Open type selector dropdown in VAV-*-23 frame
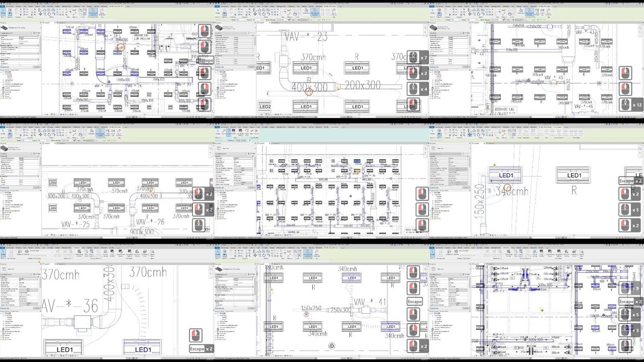 235,28
